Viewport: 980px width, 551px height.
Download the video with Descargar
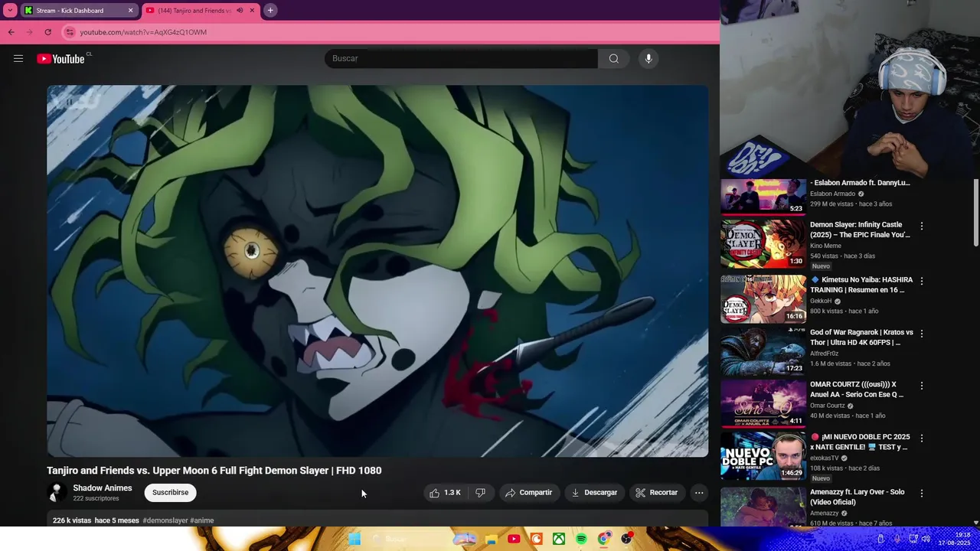coord(594,493)
